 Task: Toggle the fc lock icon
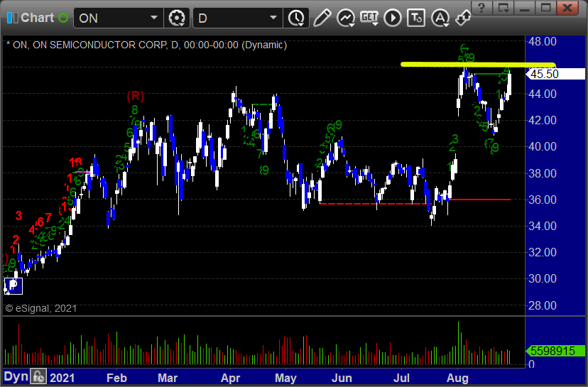tap(38, 376)
